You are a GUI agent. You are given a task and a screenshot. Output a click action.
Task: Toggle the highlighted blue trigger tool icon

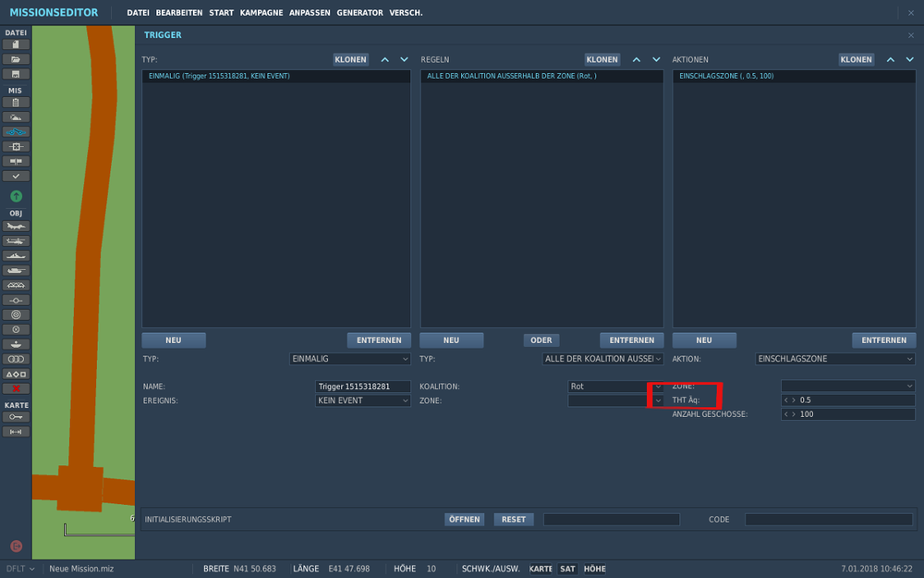[x=16, y=132]
